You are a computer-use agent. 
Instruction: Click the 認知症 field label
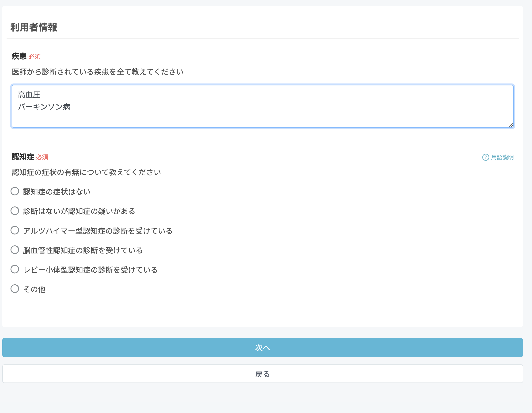(23, 157)
